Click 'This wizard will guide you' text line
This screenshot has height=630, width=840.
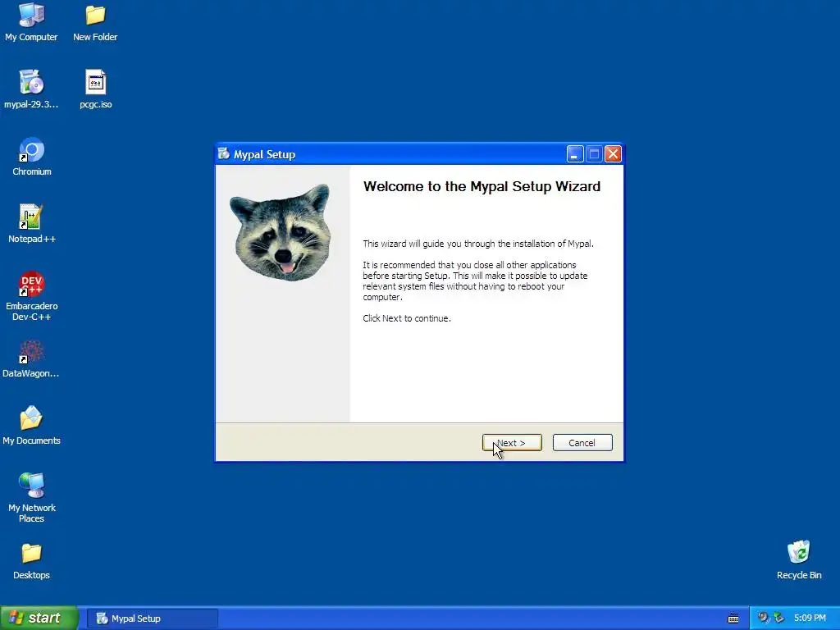(x=478, y=244)
